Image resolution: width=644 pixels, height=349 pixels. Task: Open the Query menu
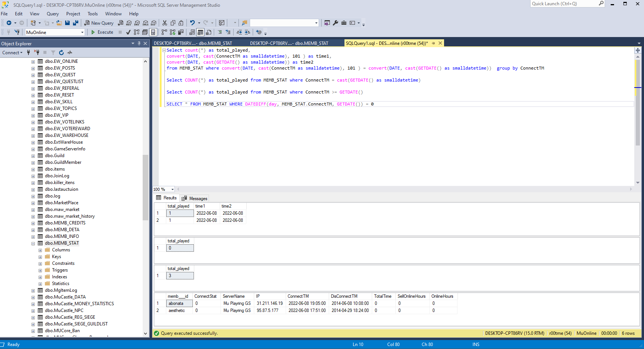[53, 14]
